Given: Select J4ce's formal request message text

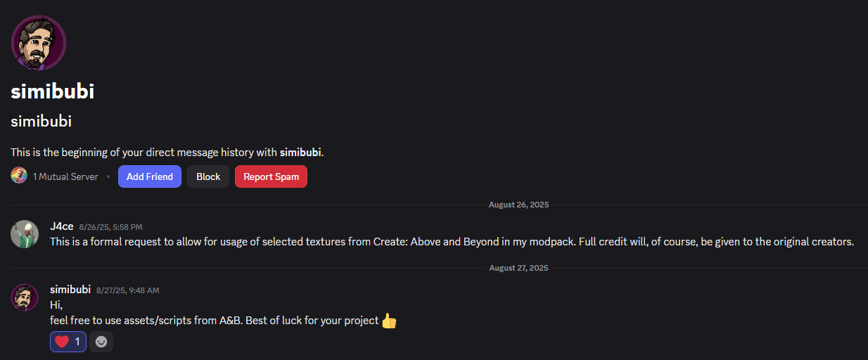Looking at the screenshot, I should (x=452, y=242).
